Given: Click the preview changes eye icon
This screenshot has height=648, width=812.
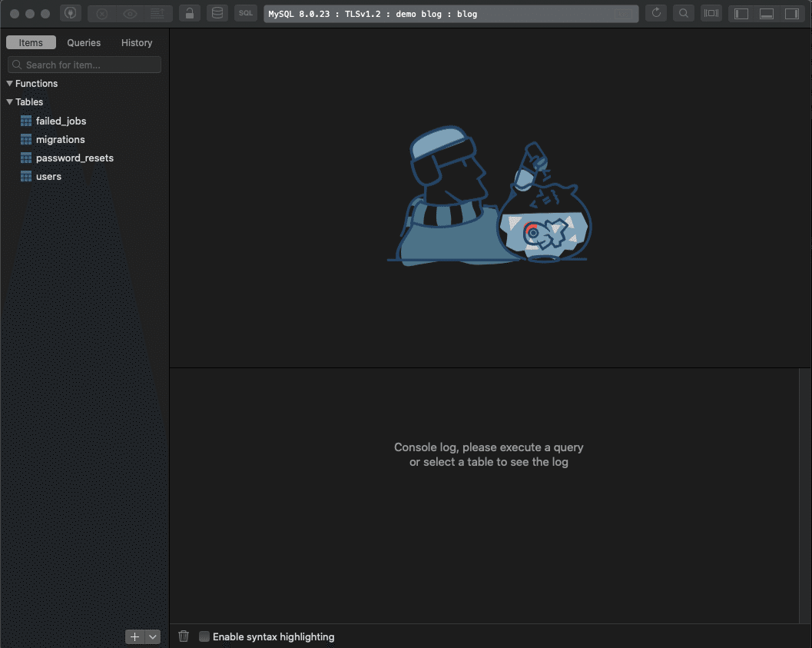Looking at the screenshot, I should pyautogui.click(x=130, y=14).
